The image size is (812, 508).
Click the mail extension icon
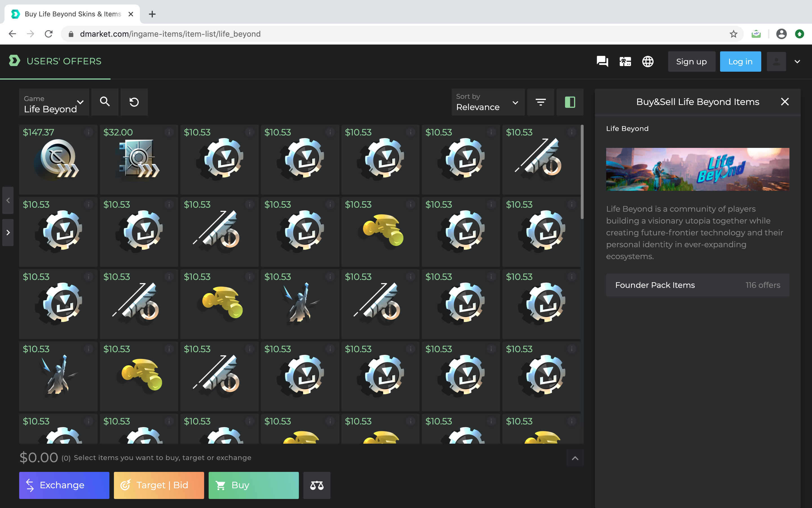pyautogui.click(x=756, y=34)
